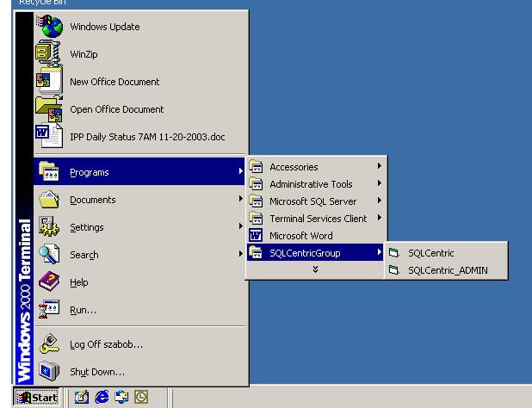Open IPP Daily Status 7AM 11-20-2003.doc
Viewport: 532px width, 408px height.
click(x=141, y=137)
